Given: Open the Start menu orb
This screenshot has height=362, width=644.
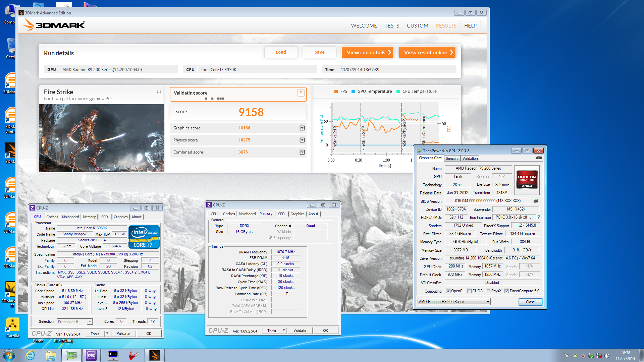Looking at the screenshot, I should click(x=9, y=355).
